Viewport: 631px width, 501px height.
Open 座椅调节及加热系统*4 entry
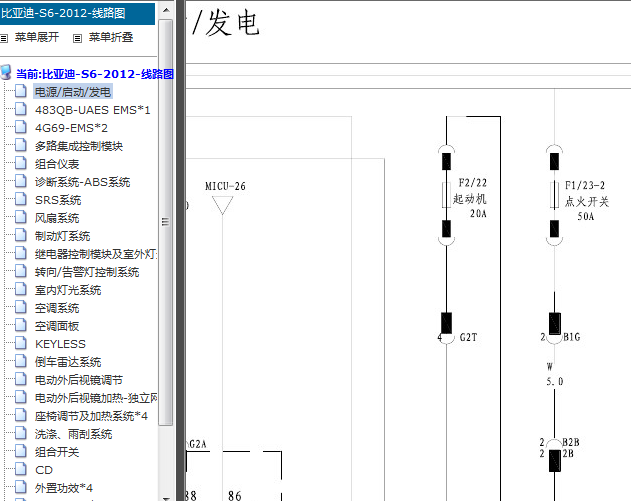point(91,416)
